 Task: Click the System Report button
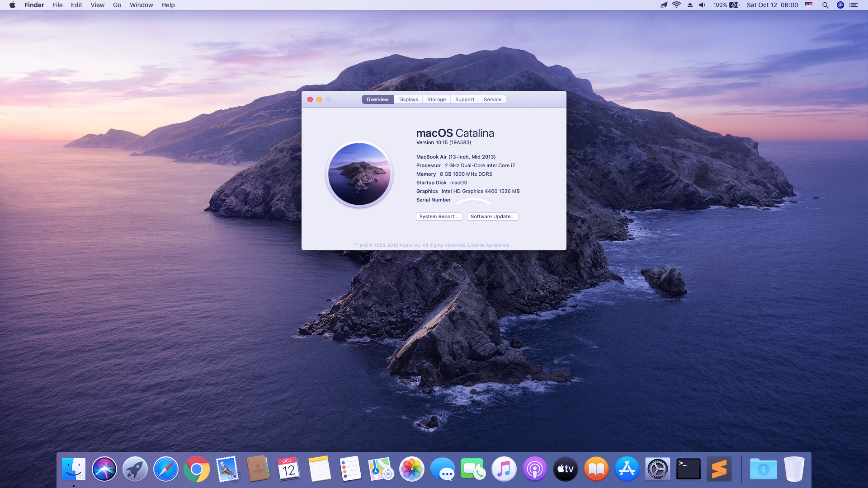tap(439, 216)
